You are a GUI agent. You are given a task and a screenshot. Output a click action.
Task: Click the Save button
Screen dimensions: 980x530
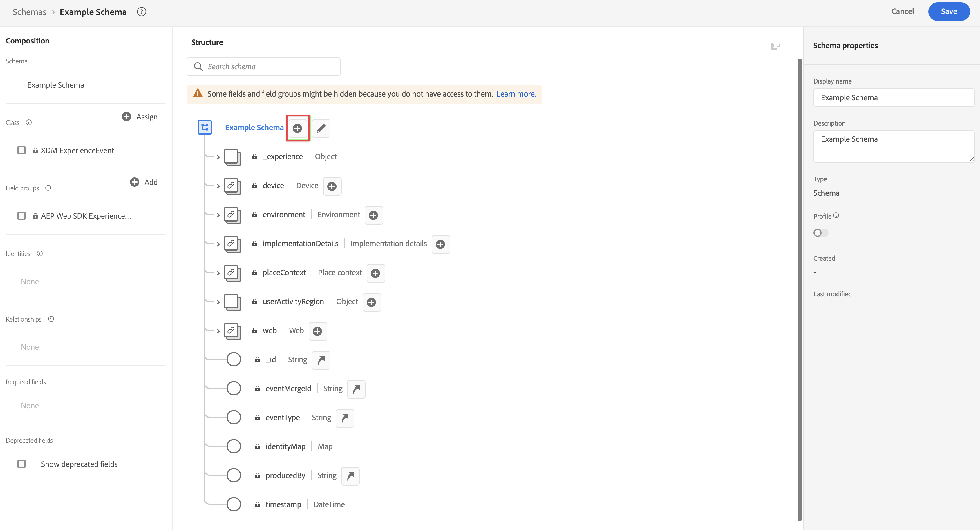click(948, 11)
